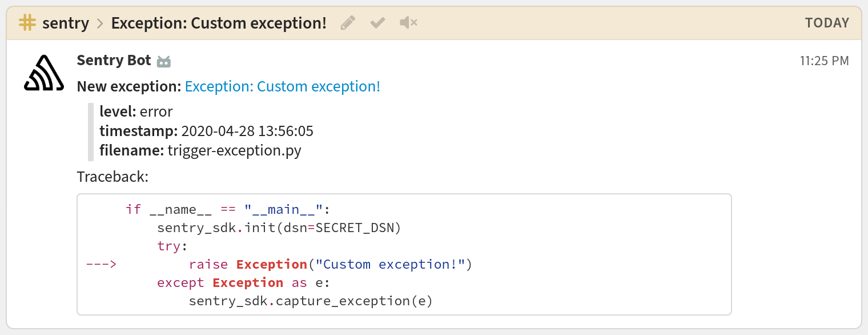Click the TODAY date label
The width and height of the screenshot is (868, 335).
pyautogui.click(x=827, y=23)
